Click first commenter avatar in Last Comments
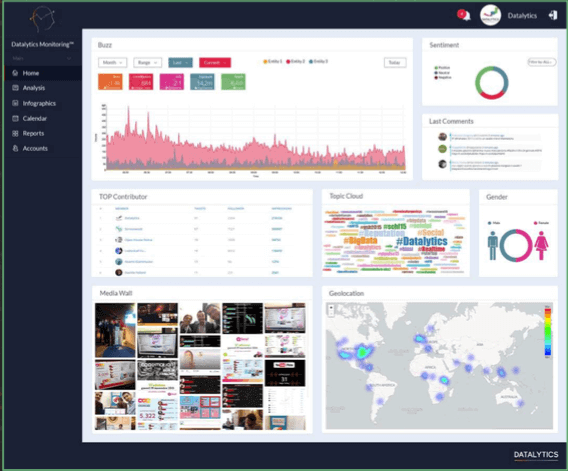This screenshot has height=471, width=568. 442,137
